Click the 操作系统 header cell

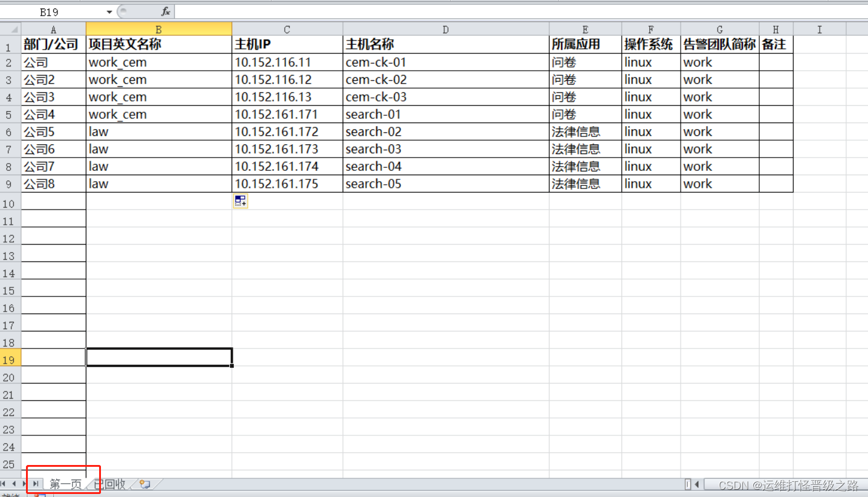pos(651,45)
